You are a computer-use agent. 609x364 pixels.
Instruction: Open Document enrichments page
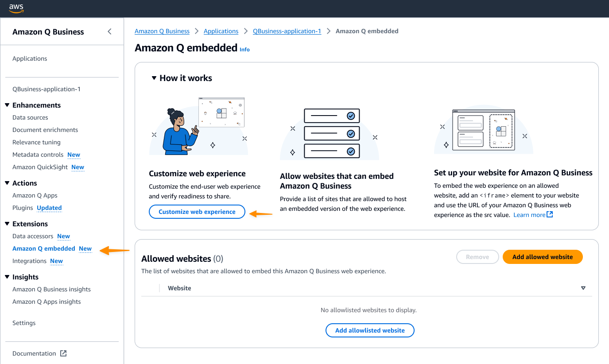pos(45,130)
